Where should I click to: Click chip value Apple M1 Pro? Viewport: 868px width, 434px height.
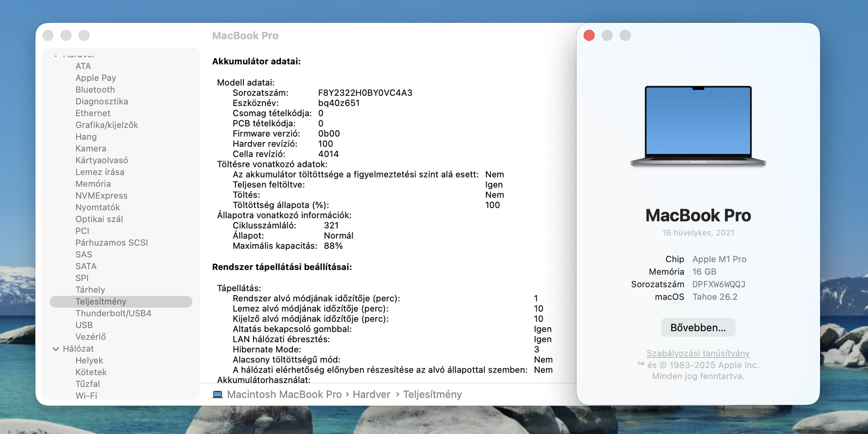pyautogui.click(x=720, y=259)
